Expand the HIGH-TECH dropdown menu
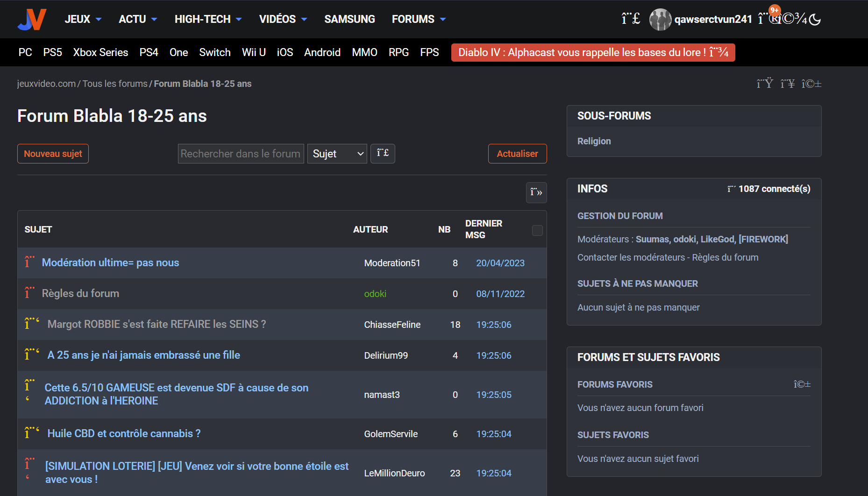This screenshot has width=868, height=496. pos(208,19)
